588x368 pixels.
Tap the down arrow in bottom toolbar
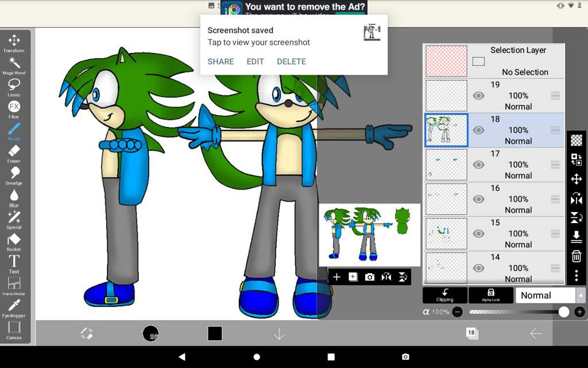coord(279,333)
